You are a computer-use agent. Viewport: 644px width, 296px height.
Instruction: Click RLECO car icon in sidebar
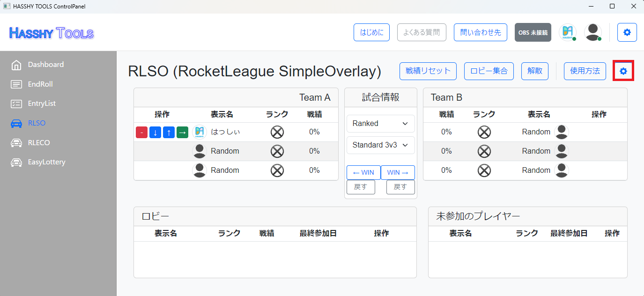(16, 143)
